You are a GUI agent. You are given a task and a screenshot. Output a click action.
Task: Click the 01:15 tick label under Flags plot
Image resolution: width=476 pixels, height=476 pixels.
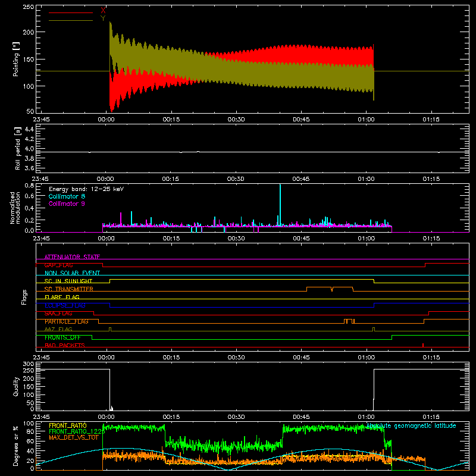[x=431, y=358]
